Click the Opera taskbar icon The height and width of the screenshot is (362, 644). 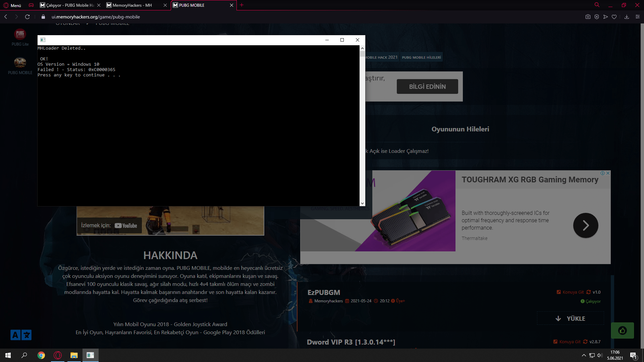(x=58, y=355)
